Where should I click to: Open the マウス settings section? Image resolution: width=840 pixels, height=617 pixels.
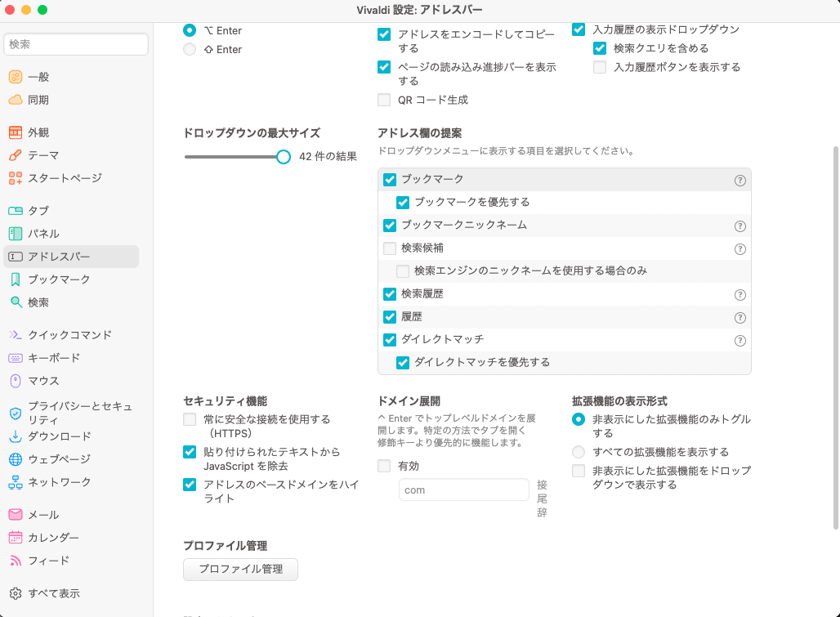coord(41,380)
